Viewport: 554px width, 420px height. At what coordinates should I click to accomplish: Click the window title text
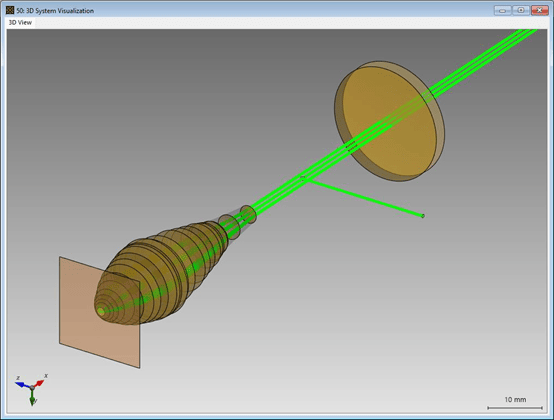click(x=55, y=11)
